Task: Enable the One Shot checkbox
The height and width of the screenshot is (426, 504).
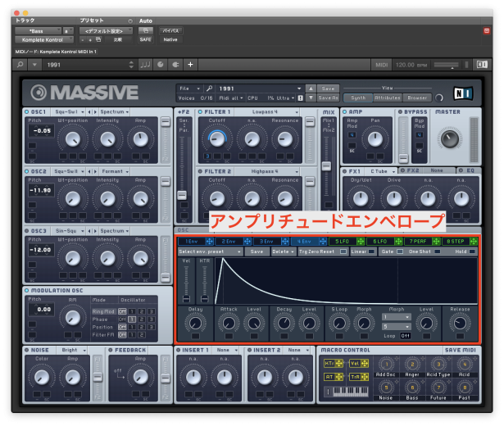Action: point(441,252)
